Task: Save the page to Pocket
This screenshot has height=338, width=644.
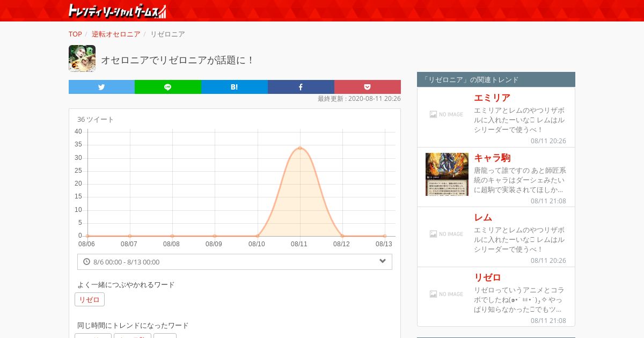Action: point(368,87)
